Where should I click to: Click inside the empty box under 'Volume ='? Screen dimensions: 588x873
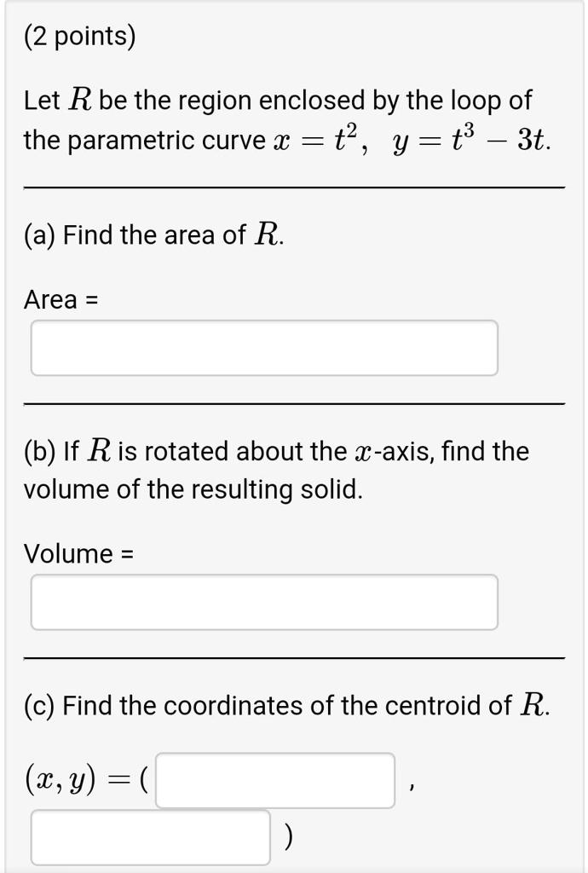click(x=264, y=601)
